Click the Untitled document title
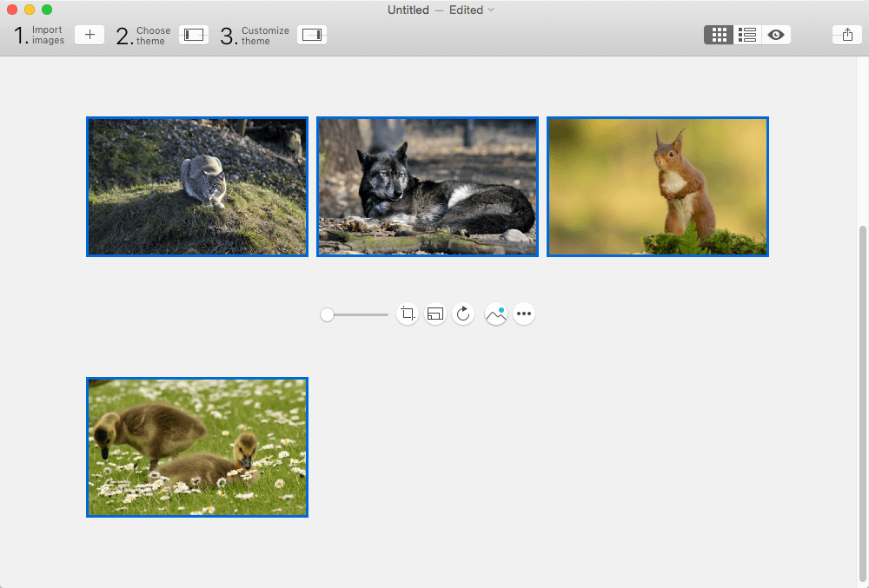 tap(408, 10)
